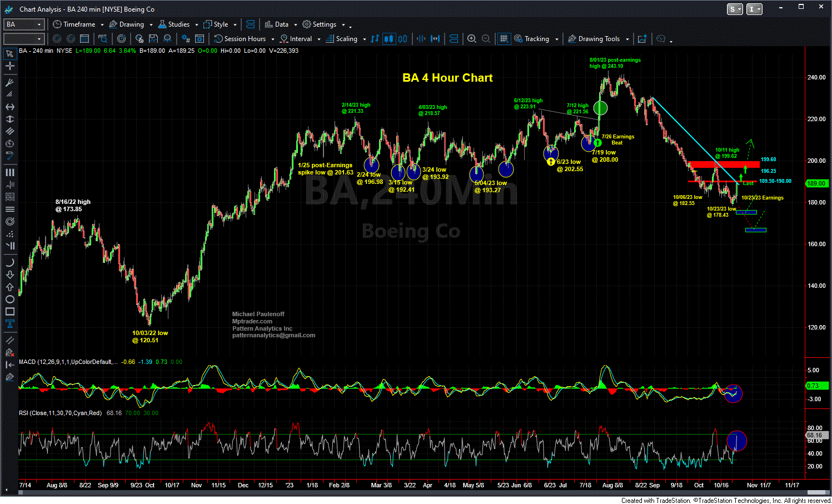Click the Drawing Tools button

point(594,39)
